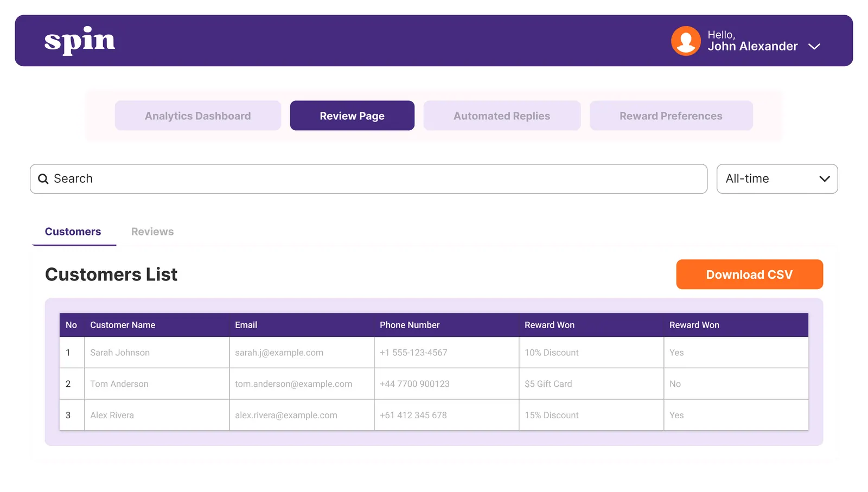Click the Customers List heading
Viewport: 868px width, 492px height.
[111, 274]
